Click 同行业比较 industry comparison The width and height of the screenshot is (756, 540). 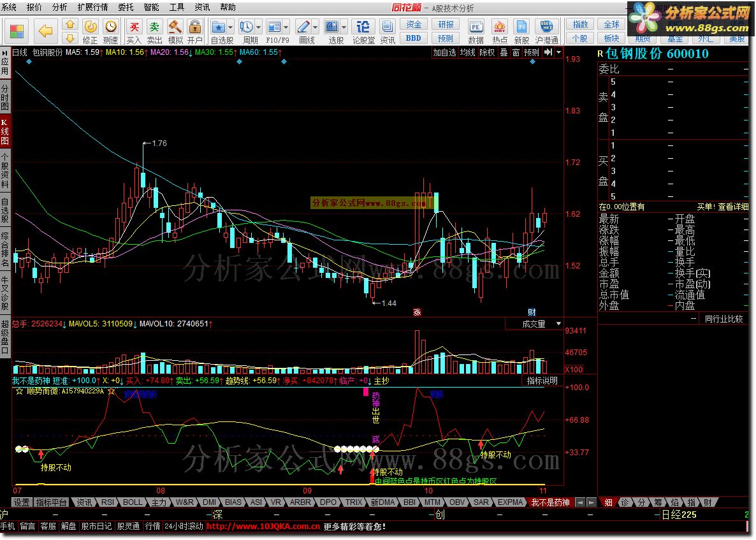[723, 319]
